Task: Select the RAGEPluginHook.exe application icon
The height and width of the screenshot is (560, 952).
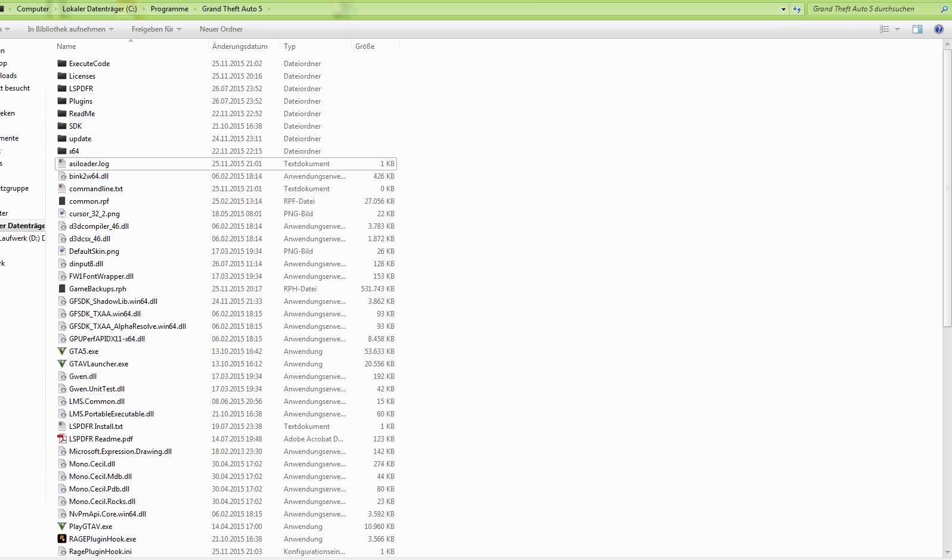Action: 62,539
